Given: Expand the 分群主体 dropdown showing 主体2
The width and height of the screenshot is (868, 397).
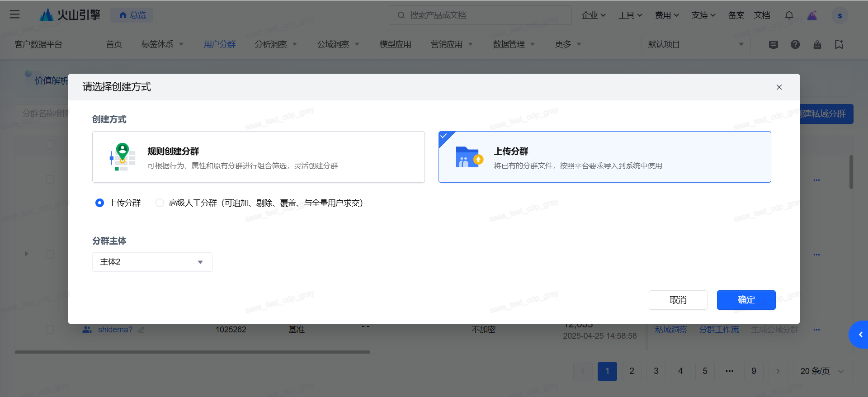Looking at the screenshot, I should 152,262.
